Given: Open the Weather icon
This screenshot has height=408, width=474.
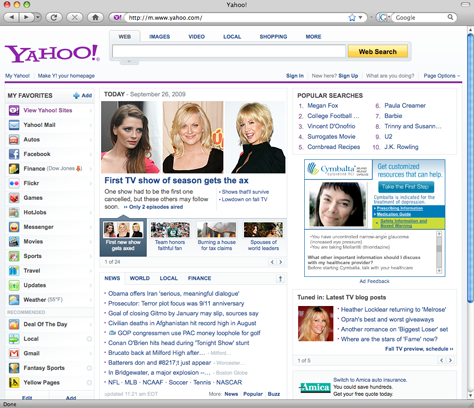Looking at the screenshot, I should pos(14,300).
